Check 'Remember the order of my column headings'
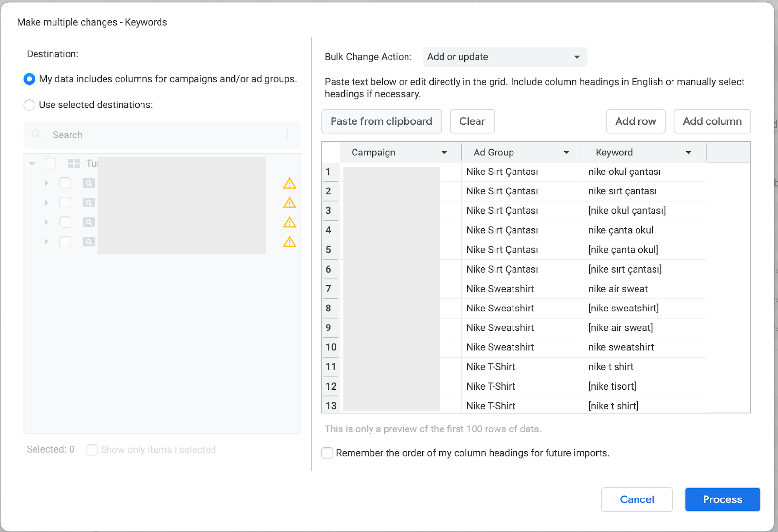This screenshot has width=778, height=532. 327,453
